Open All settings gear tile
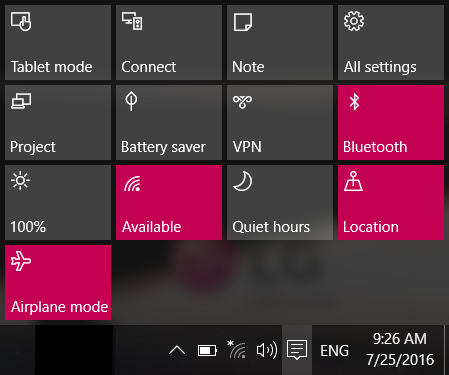The width and height of the screenshot is (449, 375). 391,42
